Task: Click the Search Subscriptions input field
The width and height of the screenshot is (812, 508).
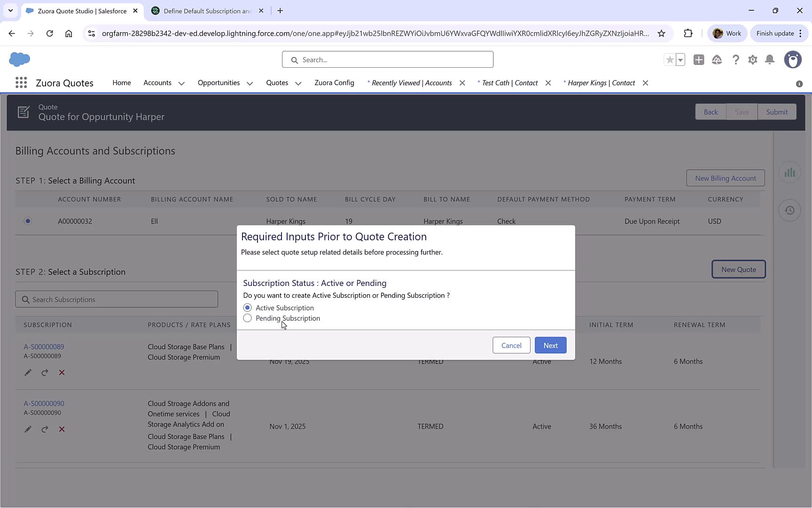Action: pos(117,299)
